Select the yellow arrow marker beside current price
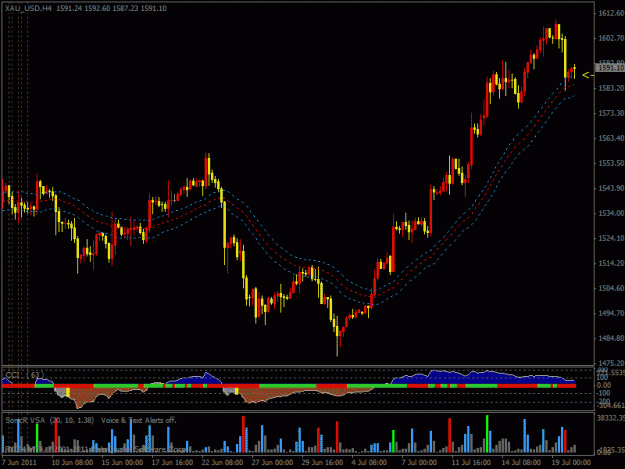The image size is (625, 469). [588, 75]
